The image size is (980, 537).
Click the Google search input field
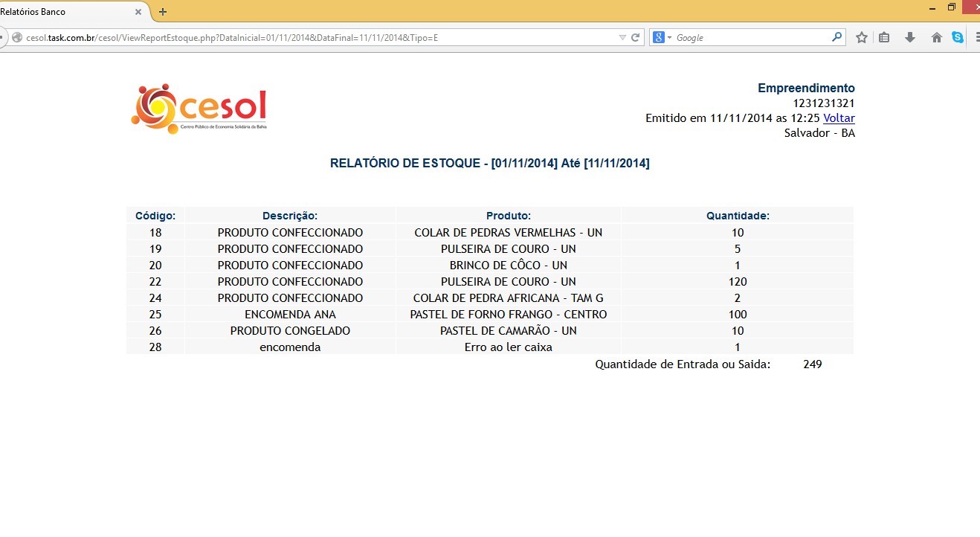(x=751, y=37)
